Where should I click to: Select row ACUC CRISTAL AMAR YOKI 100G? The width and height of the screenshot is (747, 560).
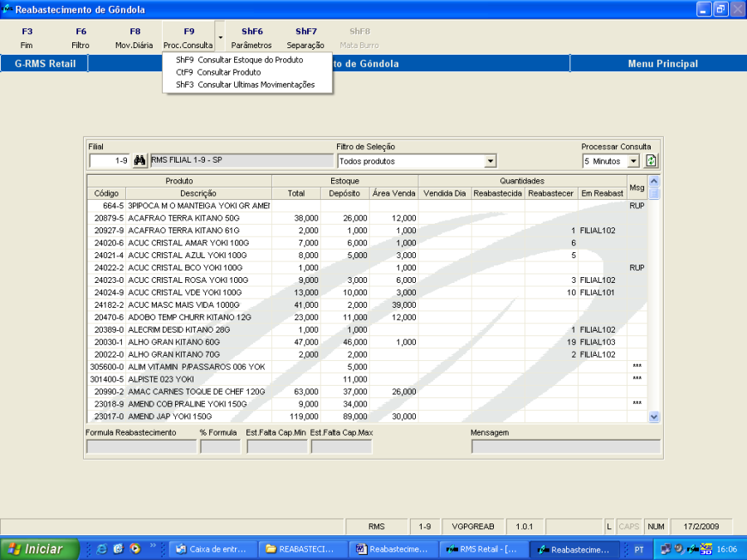tap(367, 243)
